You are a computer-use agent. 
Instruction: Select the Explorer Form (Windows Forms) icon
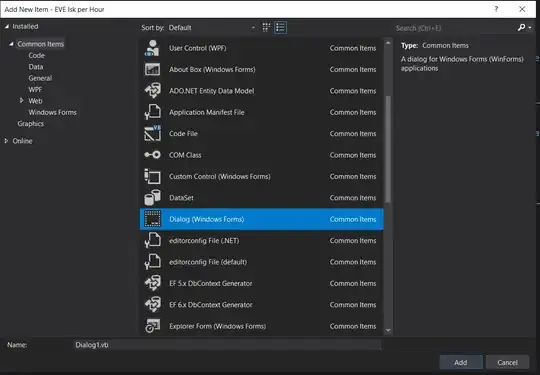(152, 326)
